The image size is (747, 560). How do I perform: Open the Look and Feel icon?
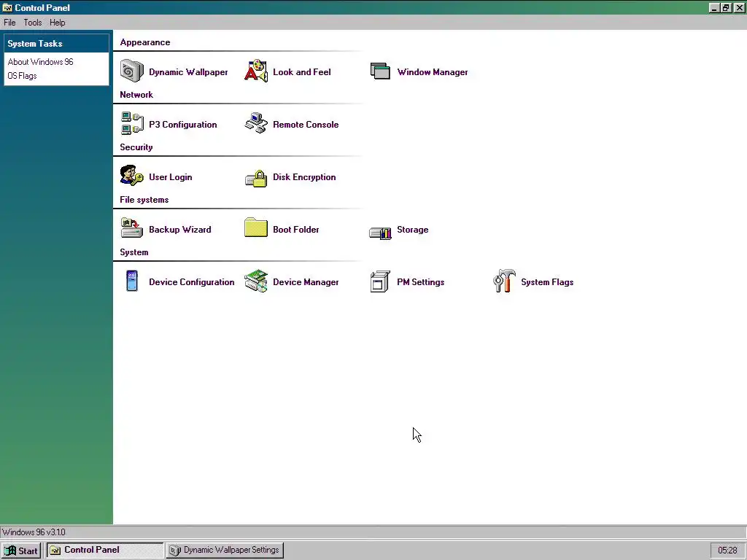point(256,71)
